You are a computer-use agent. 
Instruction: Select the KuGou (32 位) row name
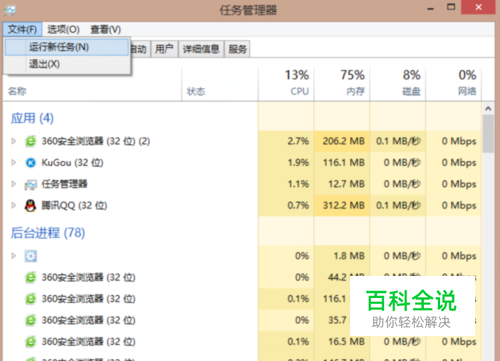[x=72, y=163]
